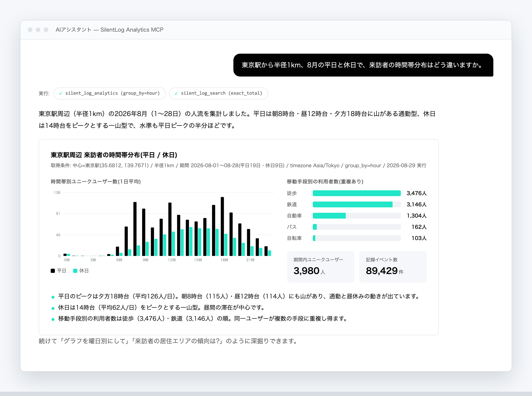The image size is (532, 396).
Task: Click the follow-up suggestion line 続けて「グラフを曜日別にして」
Action: tap(168, 341)
